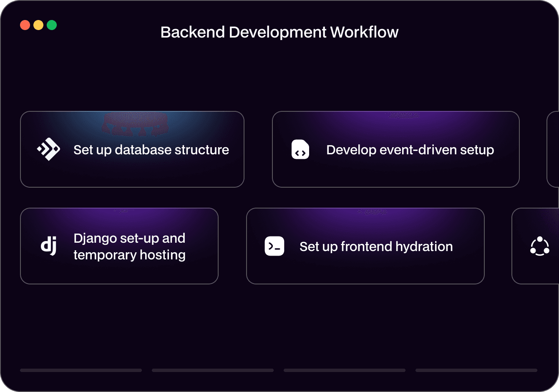Click the green zoom traffic light

click(52, 25)
